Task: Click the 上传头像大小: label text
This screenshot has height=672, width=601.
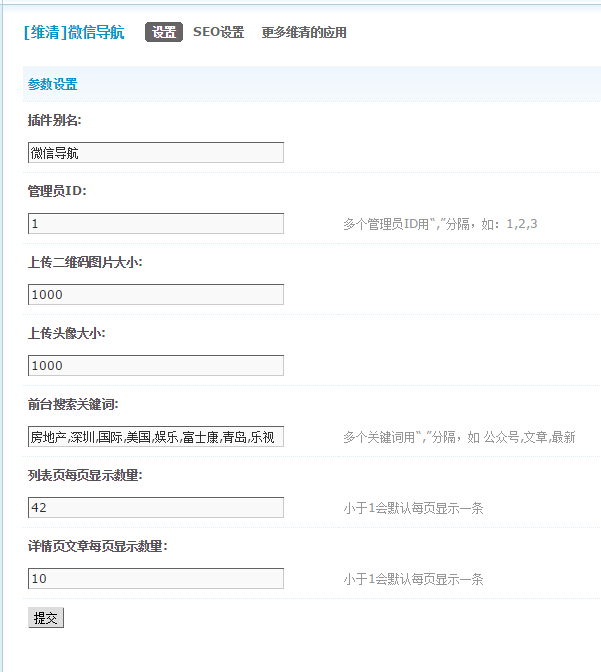Action: click(67, 333)
